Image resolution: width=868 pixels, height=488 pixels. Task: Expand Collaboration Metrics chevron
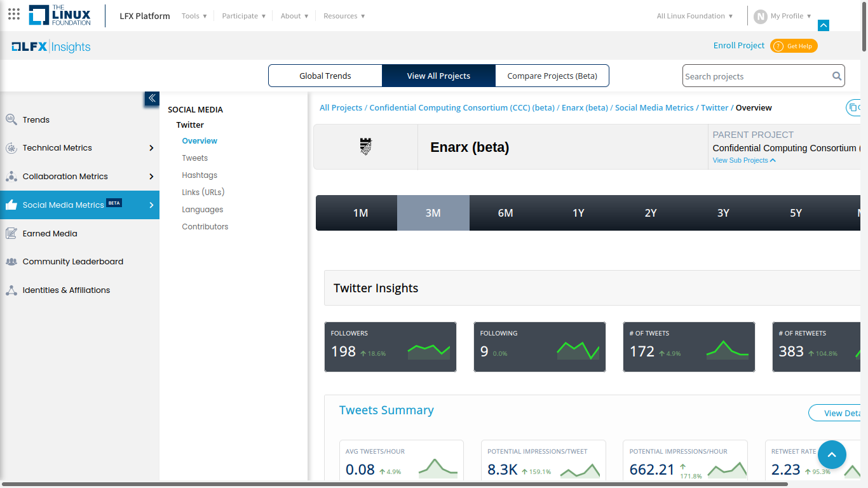click(151, 177)
